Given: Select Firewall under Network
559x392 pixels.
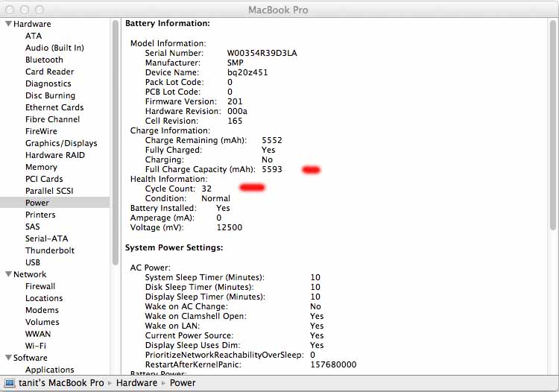Looking at the screenshot, I should 40,286.
